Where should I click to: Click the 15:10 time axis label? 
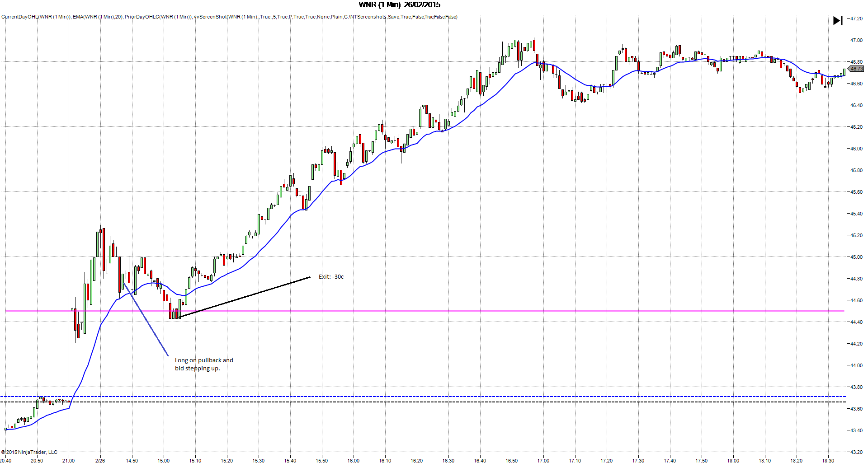(195, 461)
